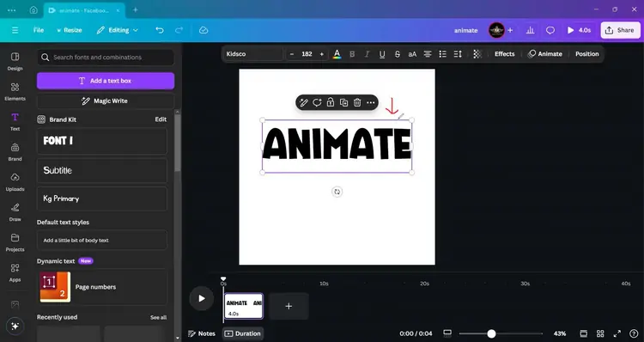This screenshot has width=644, height=342.
Task: Click the design title animate
Action: point(465,30)
